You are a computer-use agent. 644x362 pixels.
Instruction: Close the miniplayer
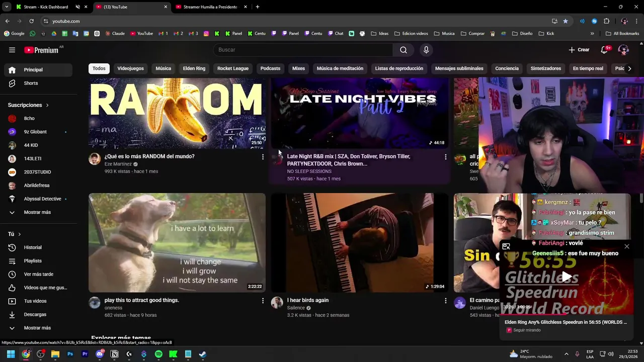[626, 246]
